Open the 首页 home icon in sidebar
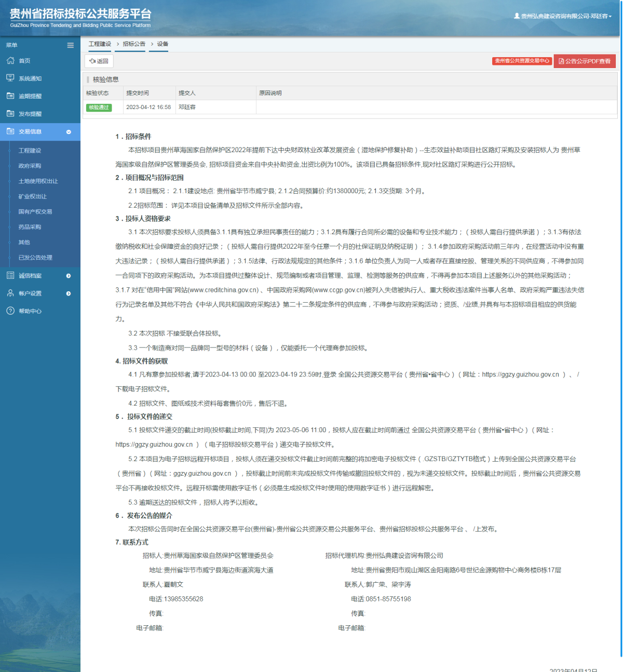The height and width of the screenshot is (672, 623). [x=10, y=60]
